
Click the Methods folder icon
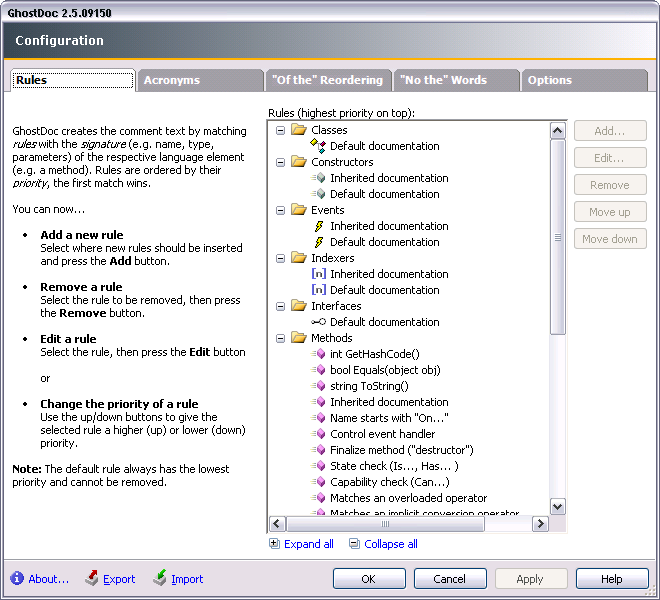[x=299, y=337]
